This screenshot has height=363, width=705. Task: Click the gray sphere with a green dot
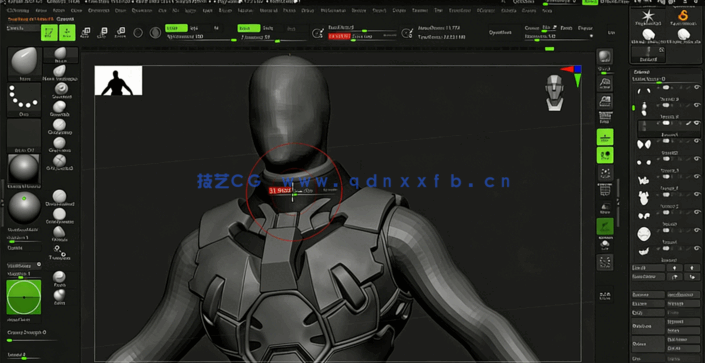click(24, 208)
